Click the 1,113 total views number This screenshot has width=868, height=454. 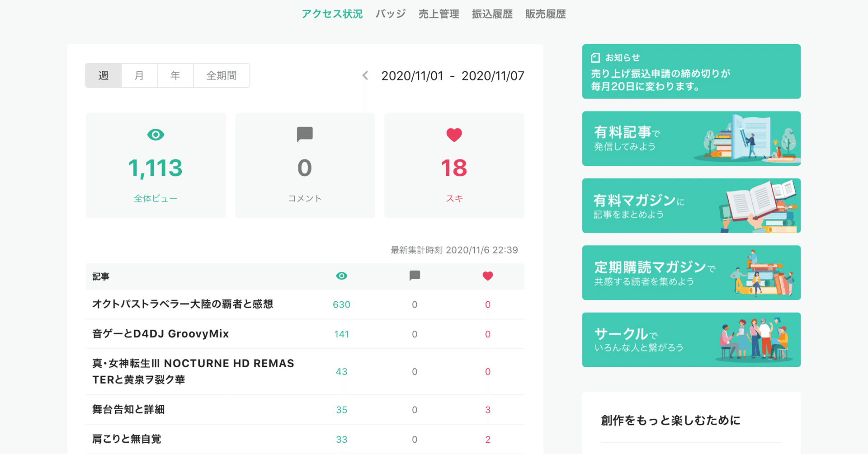(156, 168)
